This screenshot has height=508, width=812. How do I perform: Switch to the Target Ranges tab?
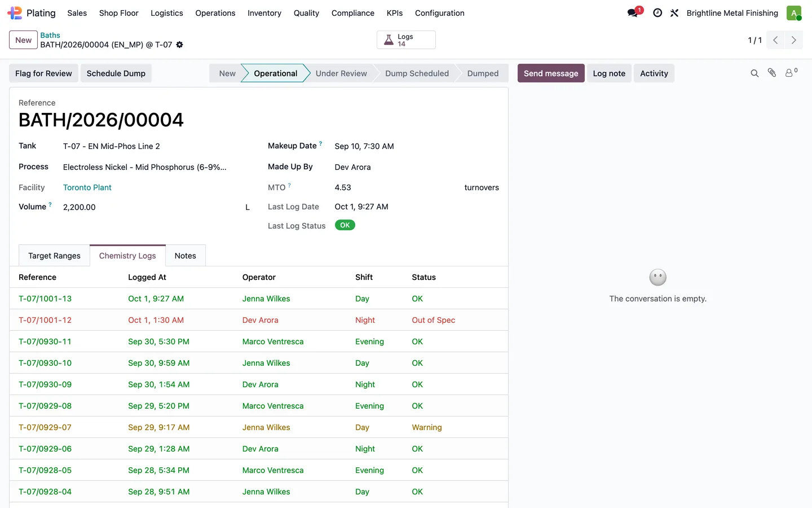pos(54,256)
